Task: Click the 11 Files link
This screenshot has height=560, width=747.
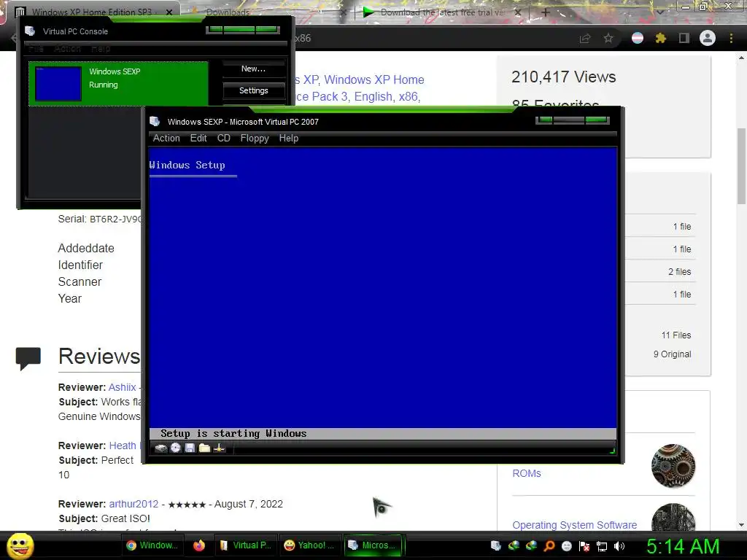Action: (676, 335)
